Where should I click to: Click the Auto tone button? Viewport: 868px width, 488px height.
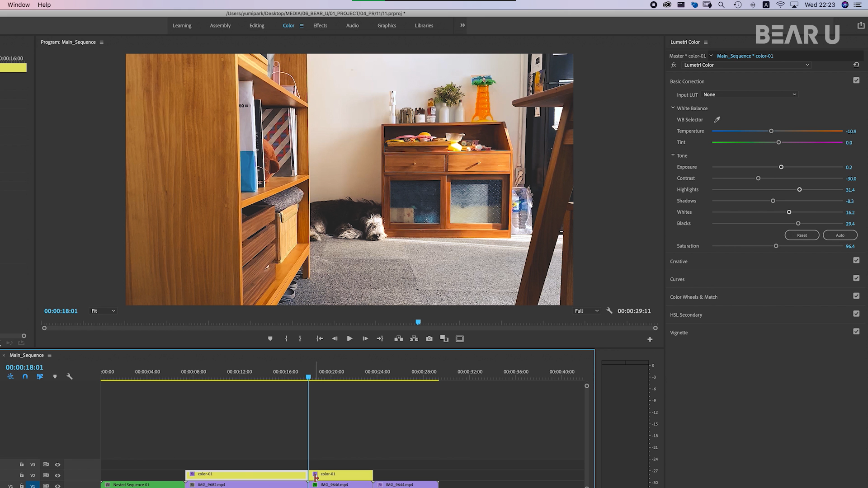point(840,235)
